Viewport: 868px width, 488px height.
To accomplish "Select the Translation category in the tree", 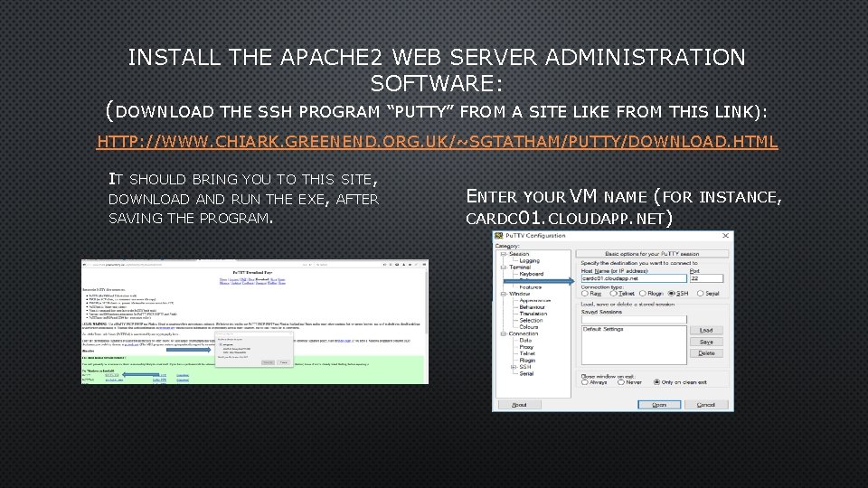I will 533,314.
